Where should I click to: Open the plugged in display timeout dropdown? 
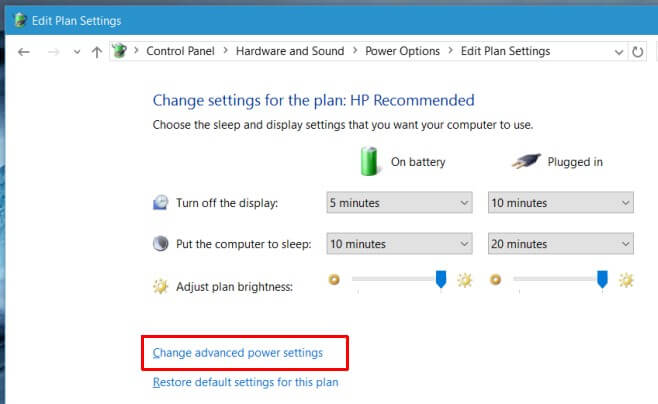click(561, 203)
